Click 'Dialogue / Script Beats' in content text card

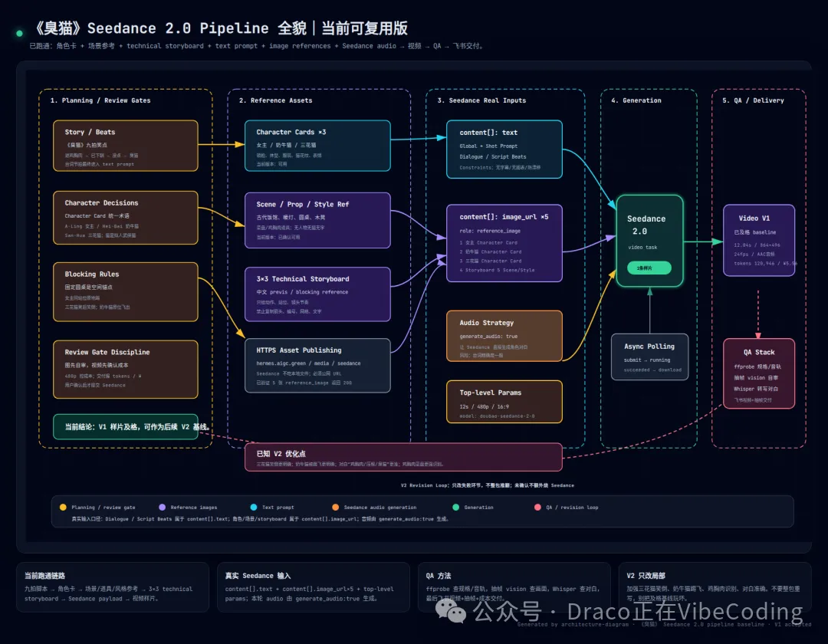pos(493,156)
